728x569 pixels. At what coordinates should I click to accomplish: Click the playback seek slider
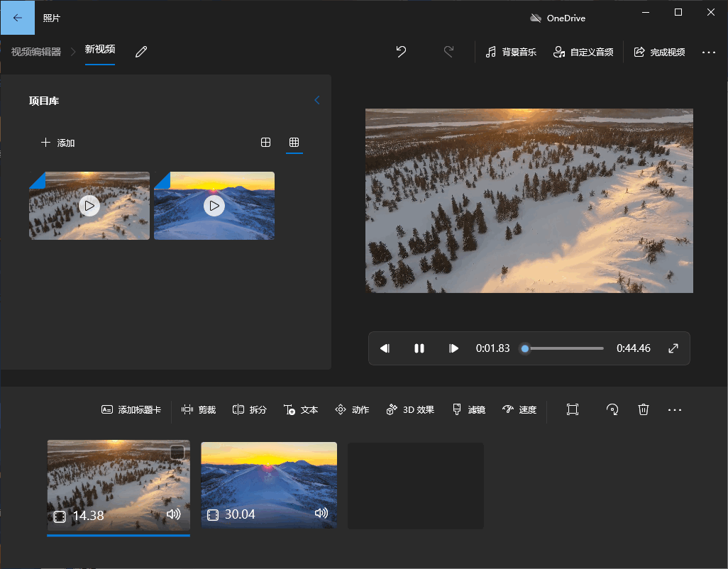pyautogui.click(x=564, y=348)
